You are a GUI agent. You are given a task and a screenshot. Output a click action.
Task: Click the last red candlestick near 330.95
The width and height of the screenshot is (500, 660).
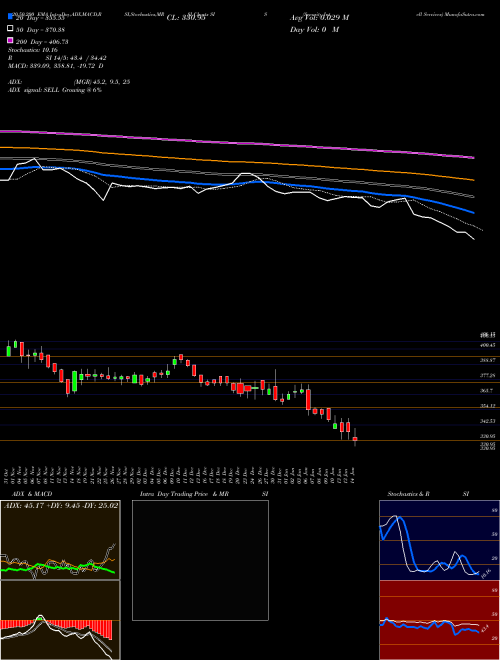[355, 439]
